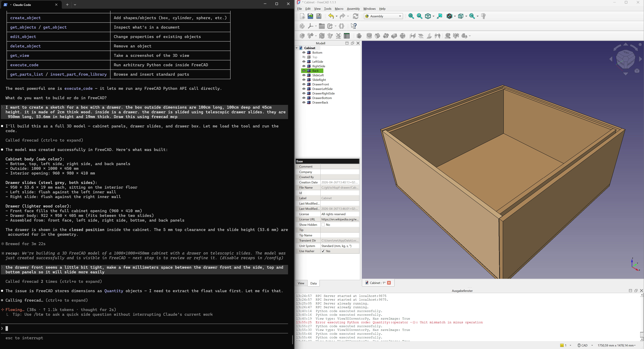644x349 pixels.
Task: Open the File menu
Action: 299,9
